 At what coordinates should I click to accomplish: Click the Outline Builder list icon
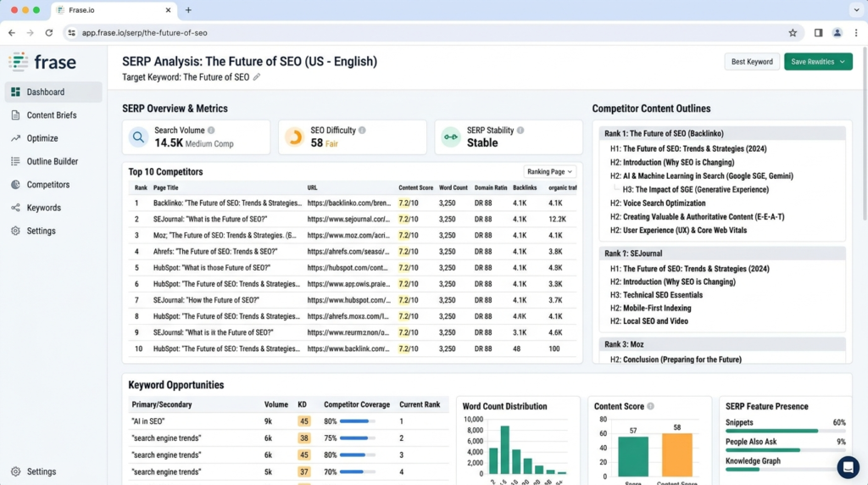15,162
